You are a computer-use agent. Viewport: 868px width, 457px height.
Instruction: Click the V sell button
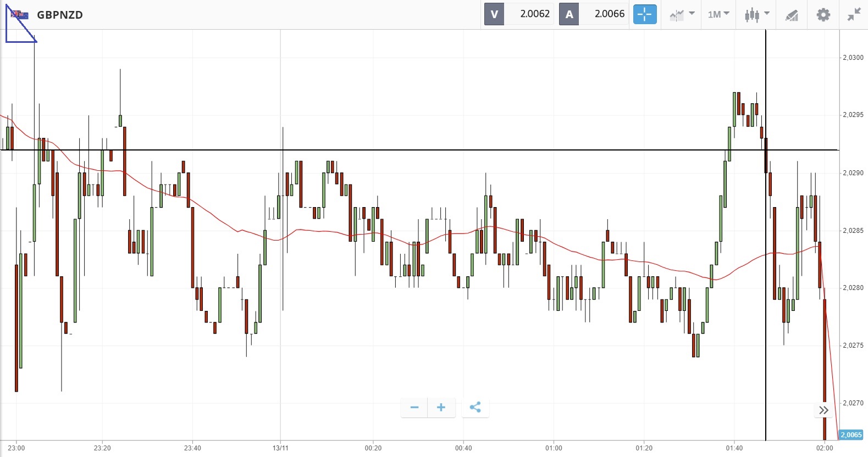pos(494,14)
